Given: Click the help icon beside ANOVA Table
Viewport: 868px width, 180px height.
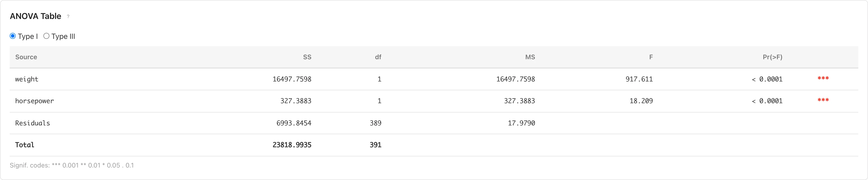Looking at the screenshot, I should (68, 17).
